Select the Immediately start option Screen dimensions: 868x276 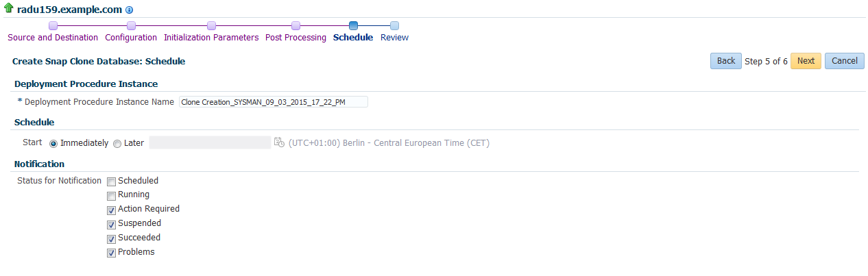53,144
